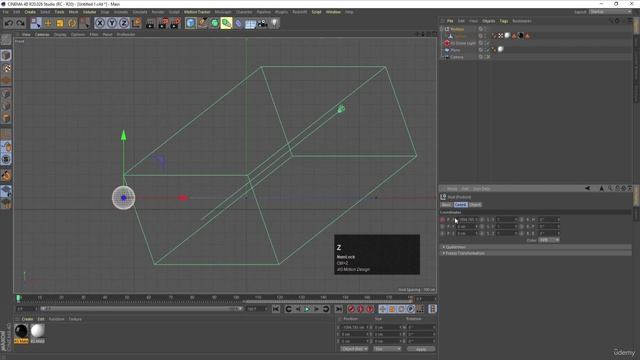Add a Light object icon

click(x=275, y=23)
